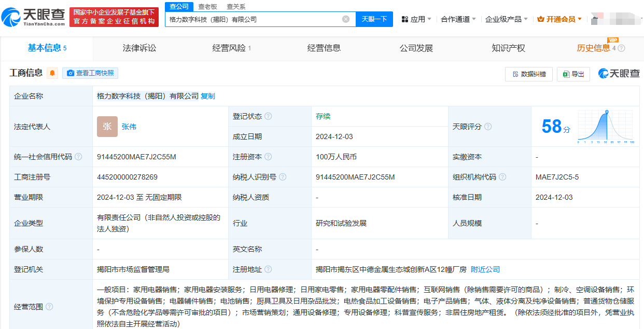The image size is (644, 329).
Task: Click the help icon next to 历史信息 tab
Action: coord(621,48)
